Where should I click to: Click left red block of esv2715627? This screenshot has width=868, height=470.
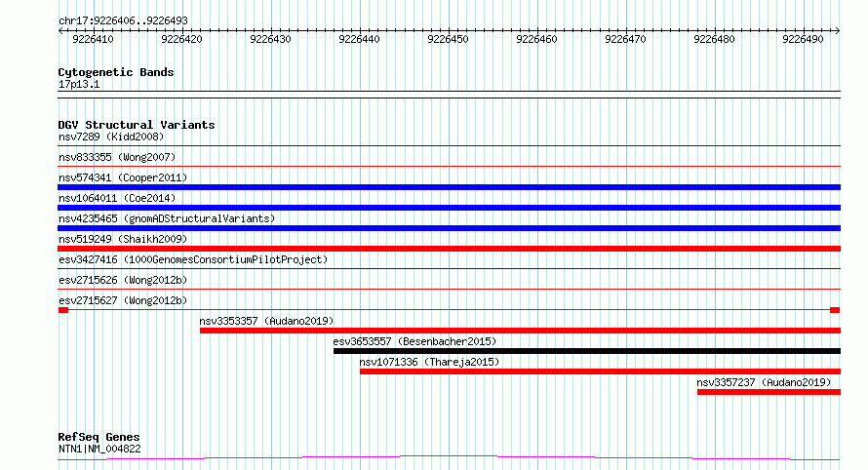[63, 310]
